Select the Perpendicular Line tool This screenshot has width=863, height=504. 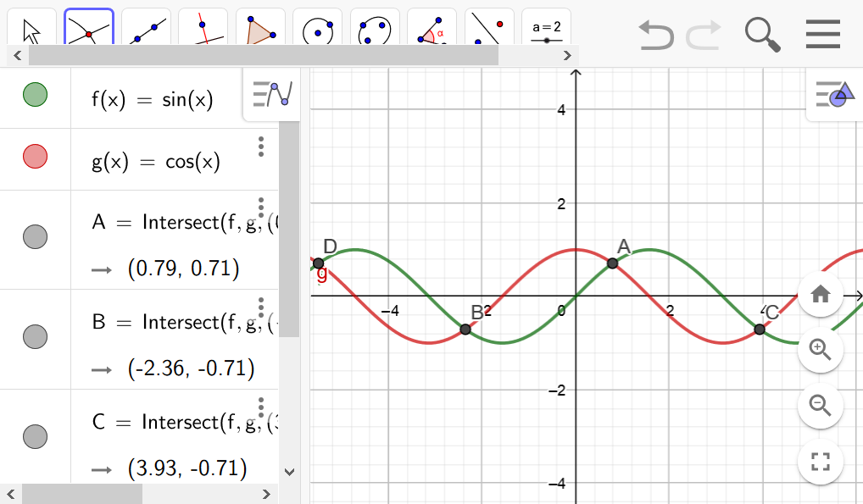point(203,28)
